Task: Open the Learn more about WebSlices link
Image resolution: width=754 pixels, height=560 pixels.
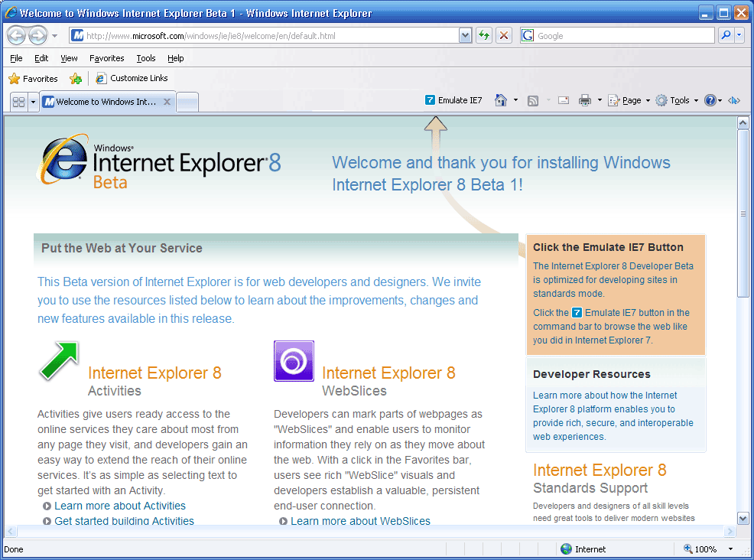Action: pos(360,520)
